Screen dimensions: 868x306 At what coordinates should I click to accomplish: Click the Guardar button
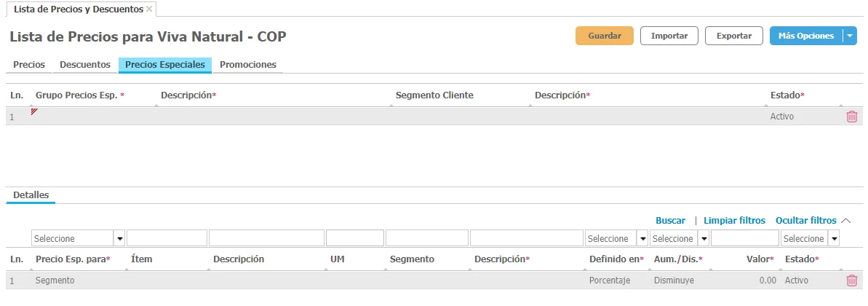pos(604,36)
